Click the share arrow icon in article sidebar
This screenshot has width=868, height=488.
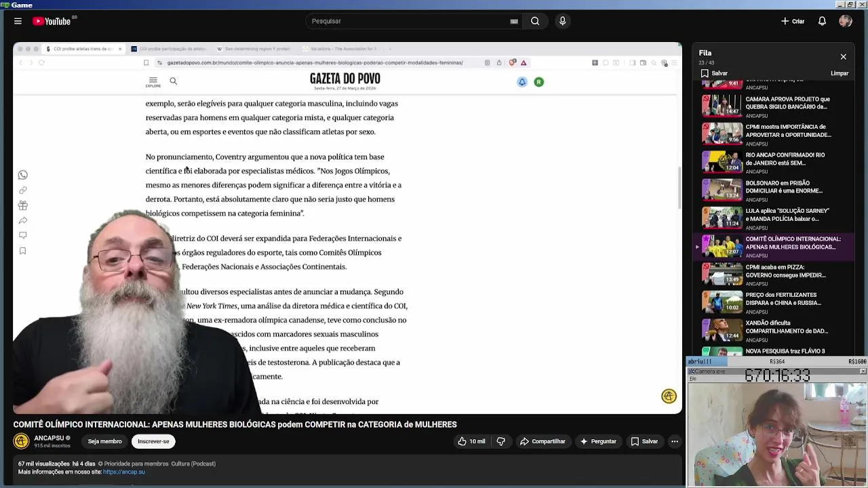22,220
